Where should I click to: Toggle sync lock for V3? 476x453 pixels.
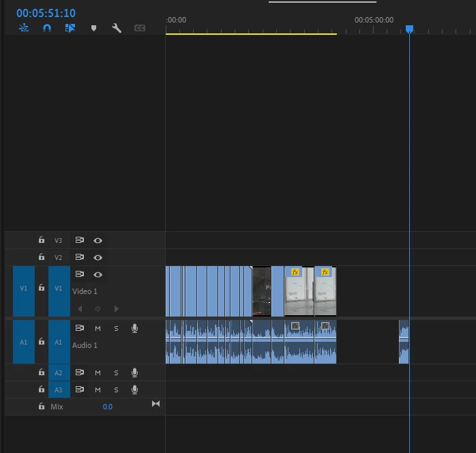click(x=80, y=240)
